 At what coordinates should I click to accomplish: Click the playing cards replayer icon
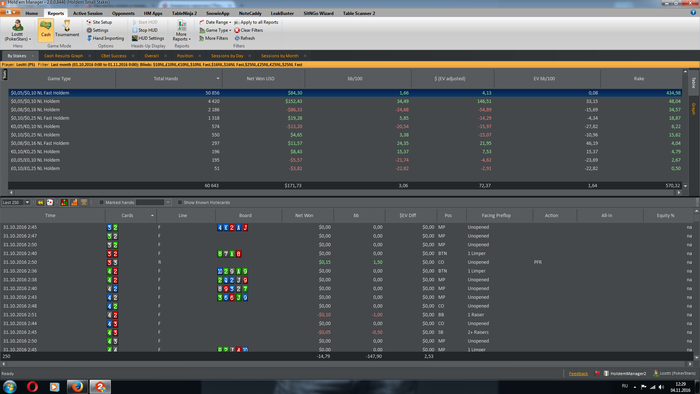(50, 203)
